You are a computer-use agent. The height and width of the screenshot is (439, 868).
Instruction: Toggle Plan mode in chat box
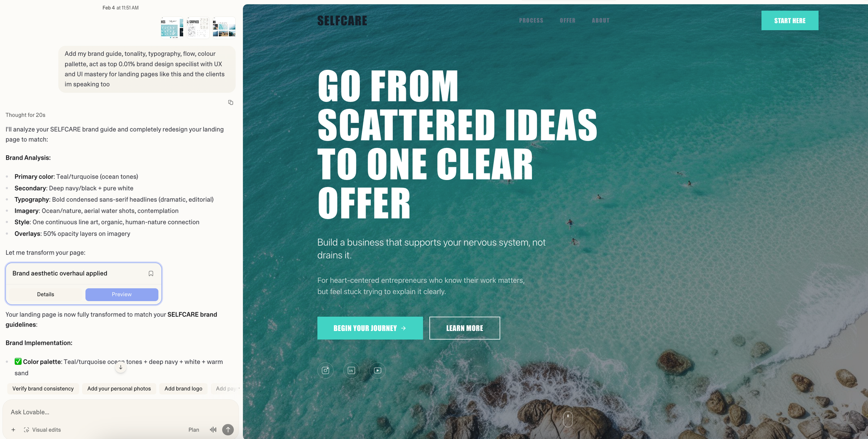194,430
